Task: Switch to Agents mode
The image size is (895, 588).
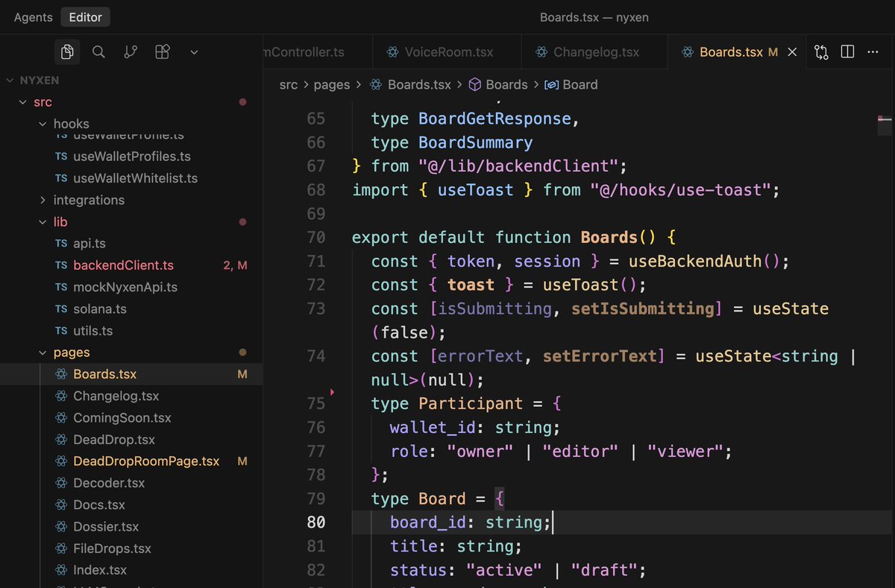Action: click(x=33, y=16)
